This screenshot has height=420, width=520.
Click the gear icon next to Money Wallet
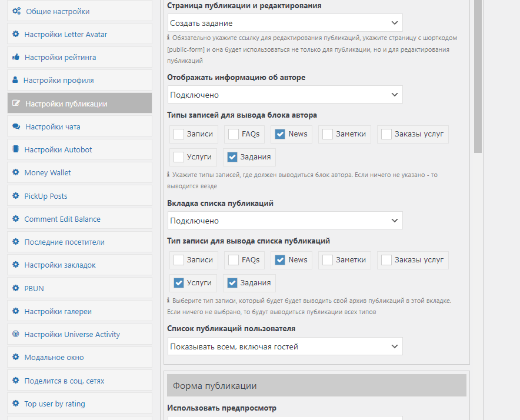(x=16, y=173)
